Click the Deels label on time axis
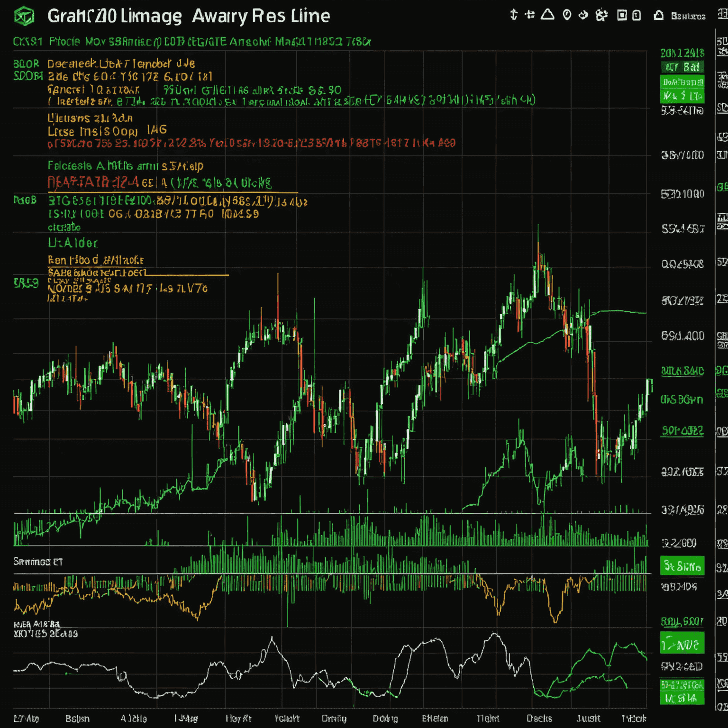The image size is (728, 728). coord(539,719)
